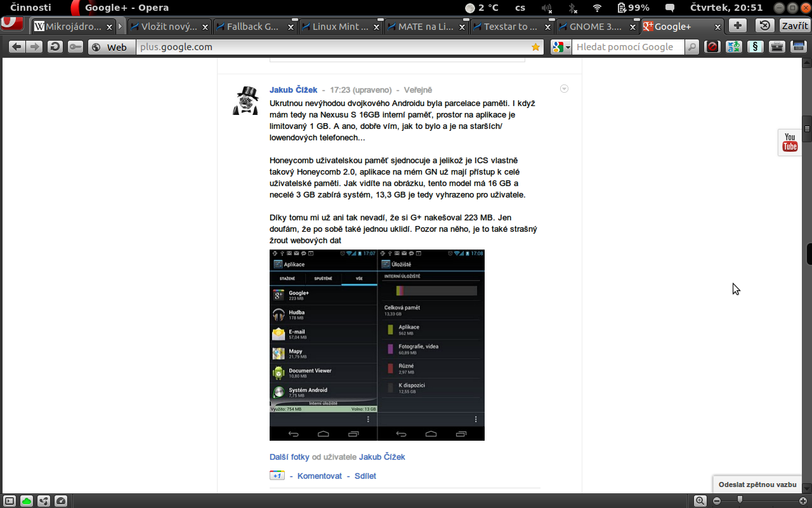Click the zoom magnifier in status bar
This screenshot has height=508, width=812.
[700, 501]
